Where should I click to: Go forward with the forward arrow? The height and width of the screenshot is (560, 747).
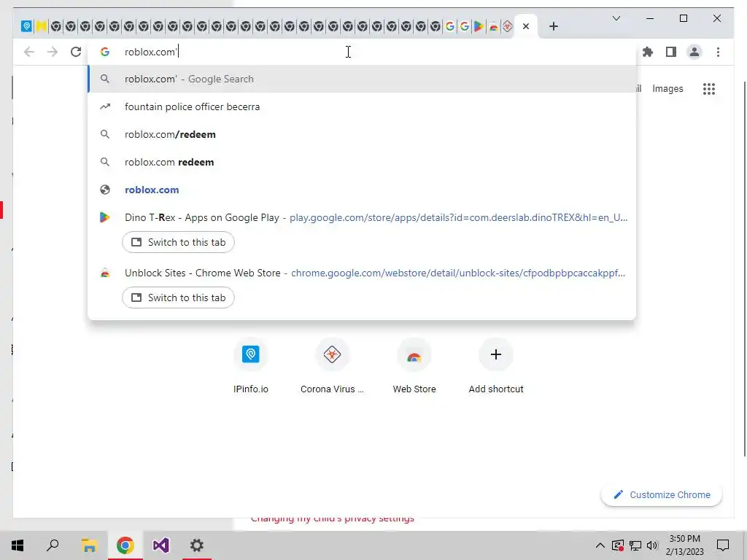[53, 52]
